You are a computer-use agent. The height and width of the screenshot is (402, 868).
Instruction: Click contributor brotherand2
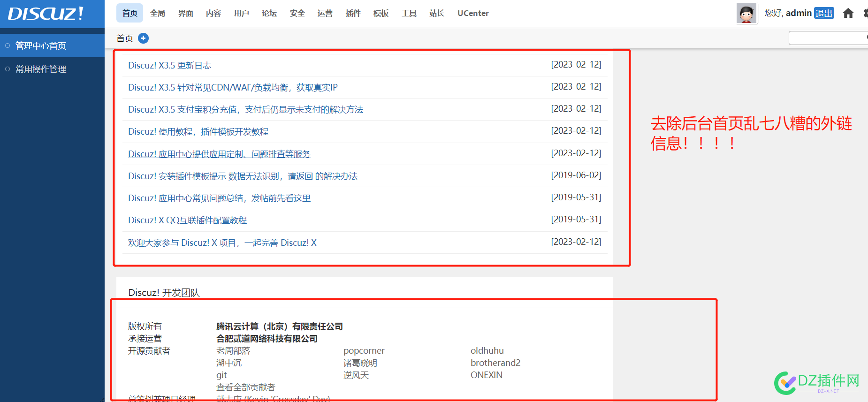point(495,363)
